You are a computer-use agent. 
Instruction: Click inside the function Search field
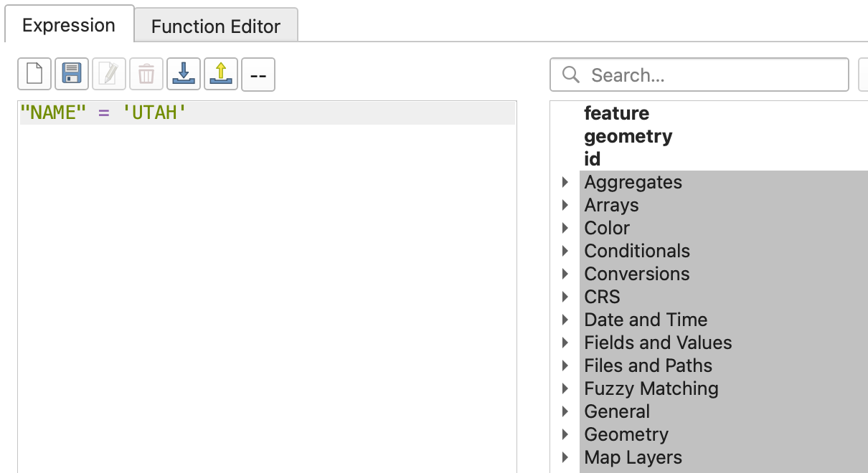click(699, 75)
